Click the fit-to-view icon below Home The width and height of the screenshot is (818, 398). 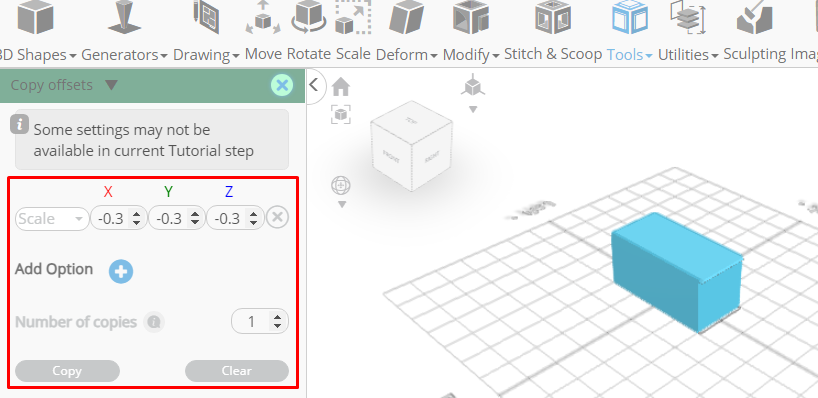tap(341, 114)
